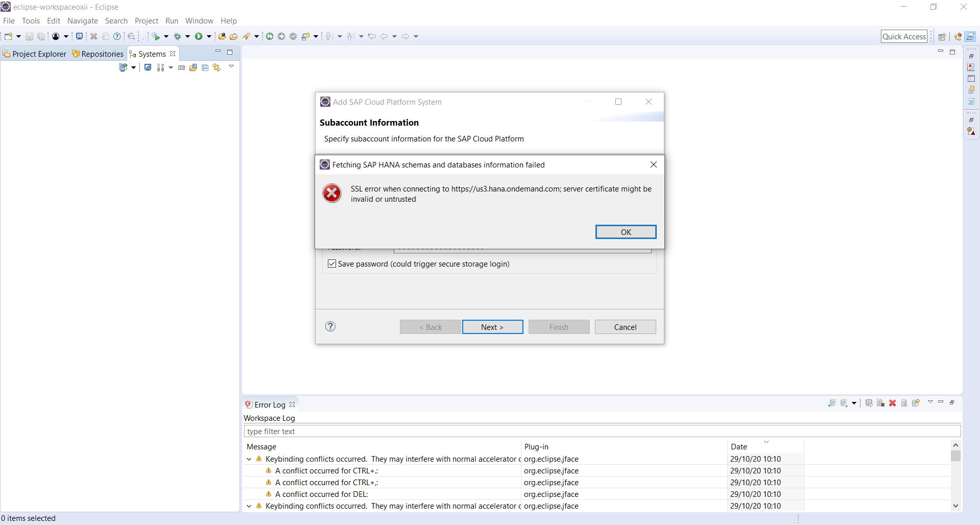
Task: Click the red X Delete Log icon in Error Log
Action: coord(892,403)
